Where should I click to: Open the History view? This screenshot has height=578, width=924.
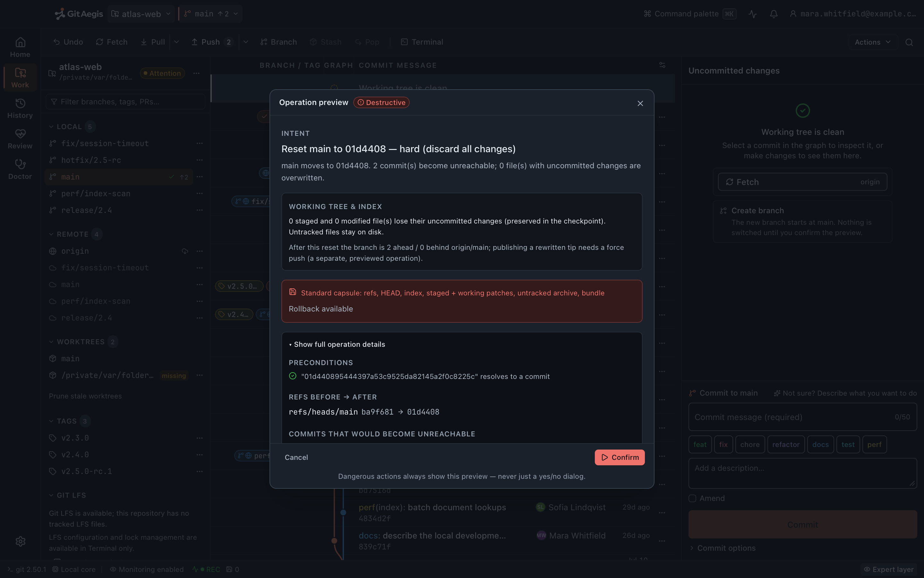[x=20, y=108]
